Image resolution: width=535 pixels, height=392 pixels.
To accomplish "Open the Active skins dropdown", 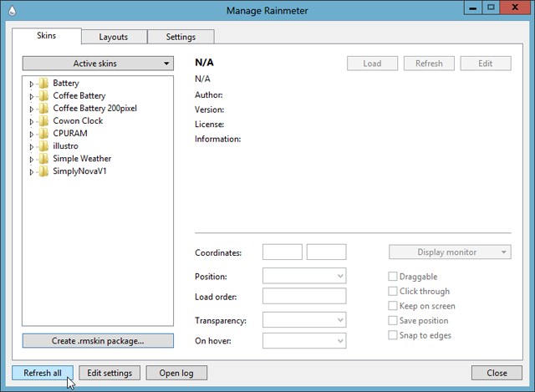I will [98, 64].
